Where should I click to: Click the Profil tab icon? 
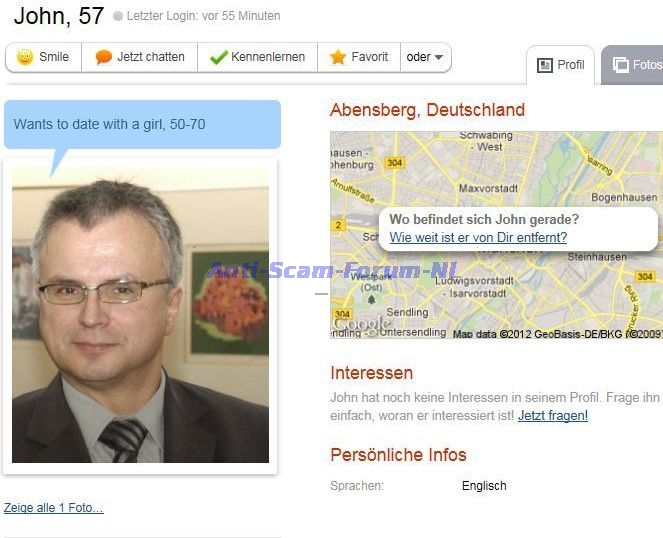(x=545, y=65)
